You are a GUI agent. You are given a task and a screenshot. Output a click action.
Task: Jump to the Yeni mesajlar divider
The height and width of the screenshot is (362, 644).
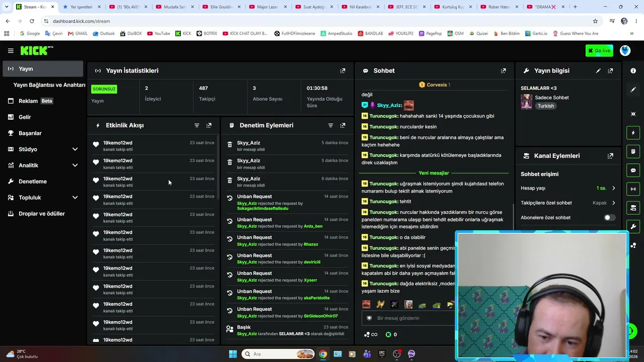[434, 173]
